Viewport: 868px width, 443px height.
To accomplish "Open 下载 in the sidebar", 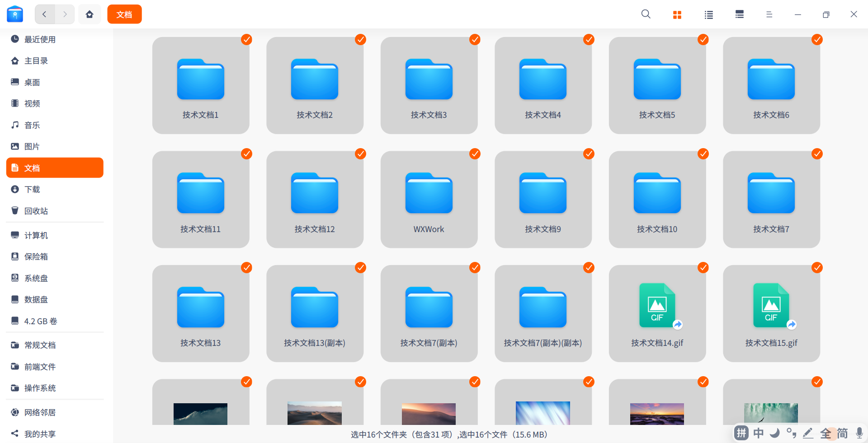I will 55,189.
